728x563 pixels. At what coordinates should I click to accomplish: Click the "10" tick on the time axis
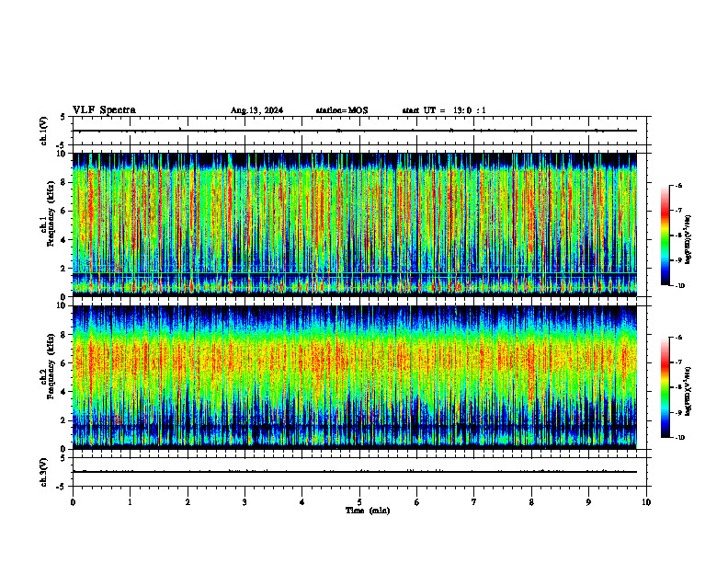646,502
